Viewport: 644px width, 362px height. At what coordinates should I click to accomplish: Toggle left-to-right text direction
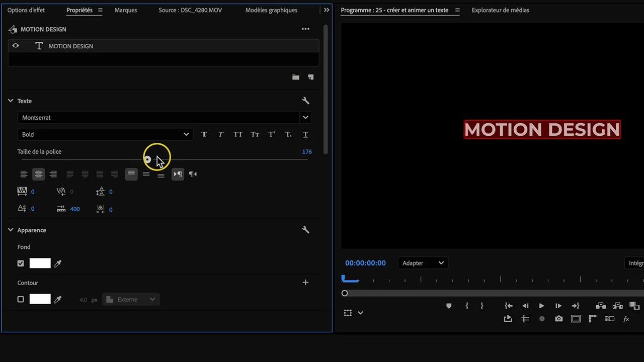coord(178,174)
